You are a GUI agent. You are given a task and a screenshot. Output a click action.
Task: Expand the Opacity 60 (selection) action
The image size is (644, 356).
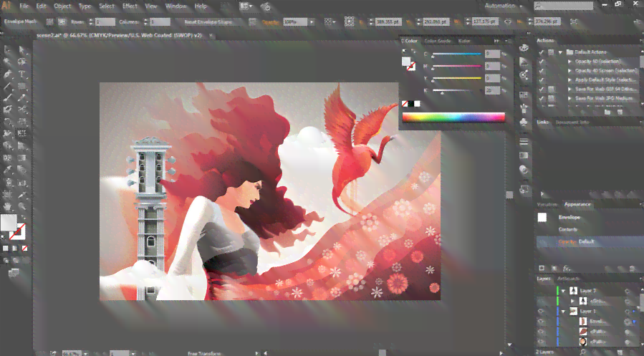click(569, 62)
